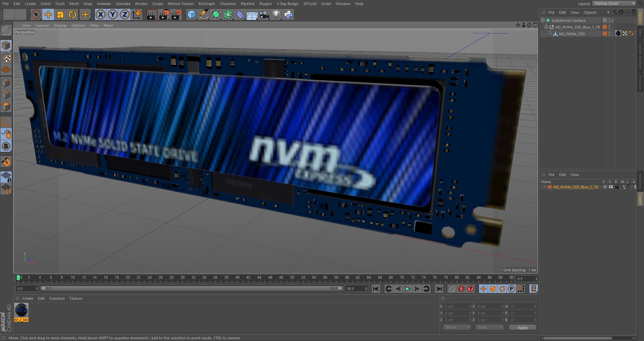The image size is (644, 341).
Task: Toggle Autokeying button
Action: pyautogui.click(x=461, y=289)
